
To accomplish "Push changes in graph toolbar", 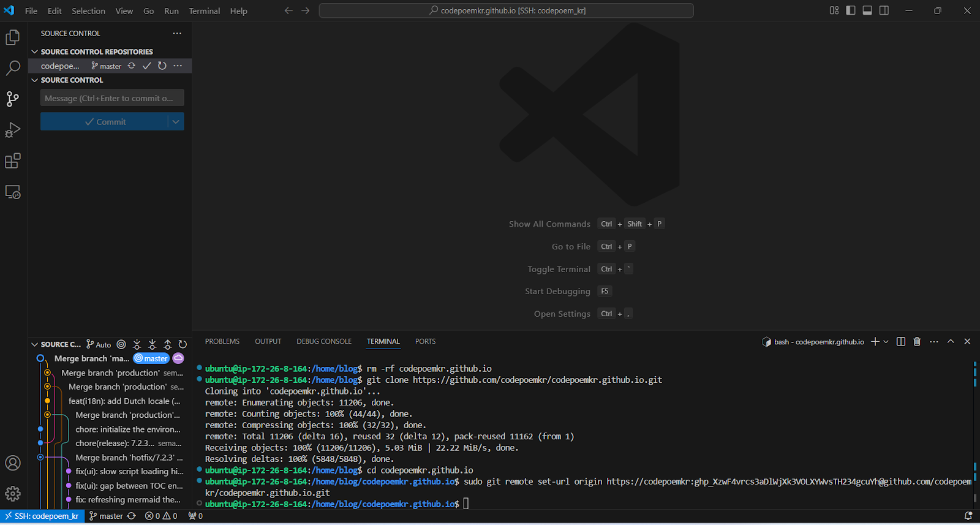I will click(167, 344).
